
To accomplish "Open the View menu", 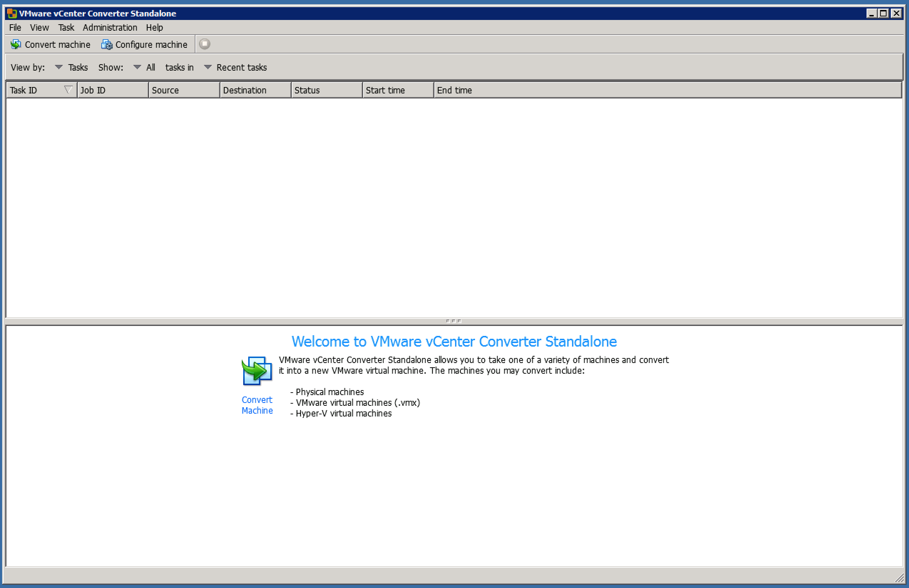I will [39, 27].
